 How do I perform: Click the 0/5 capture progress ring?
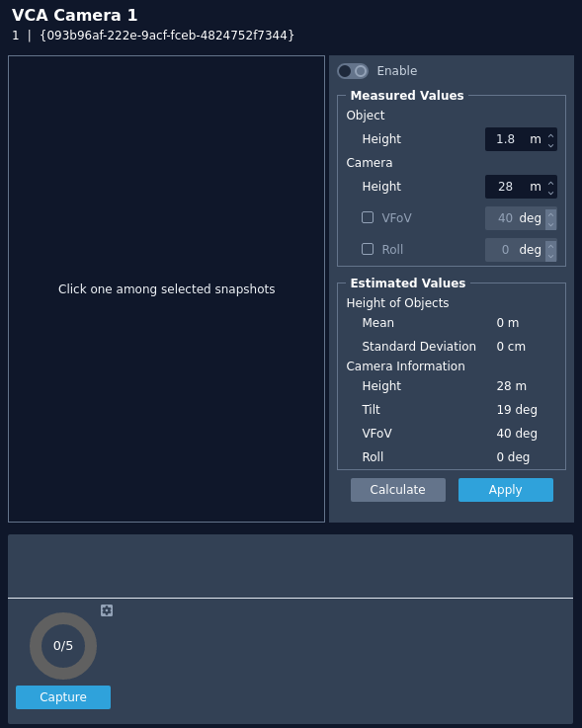[63, 646]
